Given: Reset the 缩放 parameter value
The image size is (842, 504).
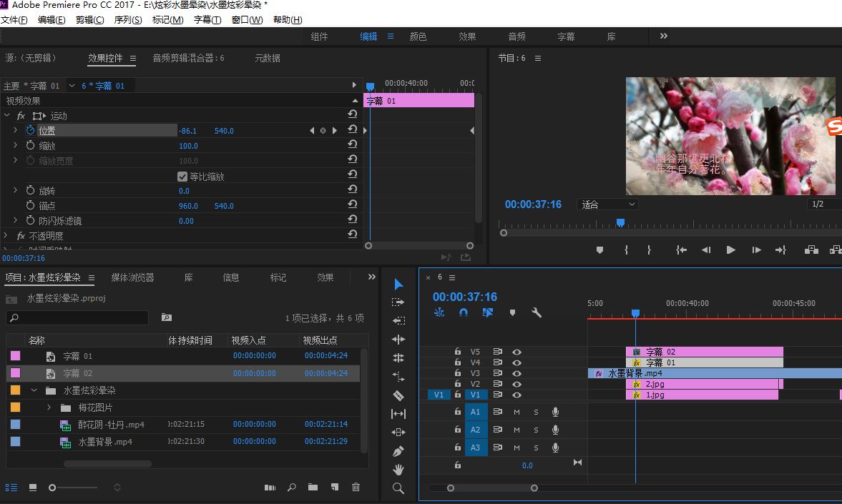Looking at the screenshot, I should click(x=353, y=145).
